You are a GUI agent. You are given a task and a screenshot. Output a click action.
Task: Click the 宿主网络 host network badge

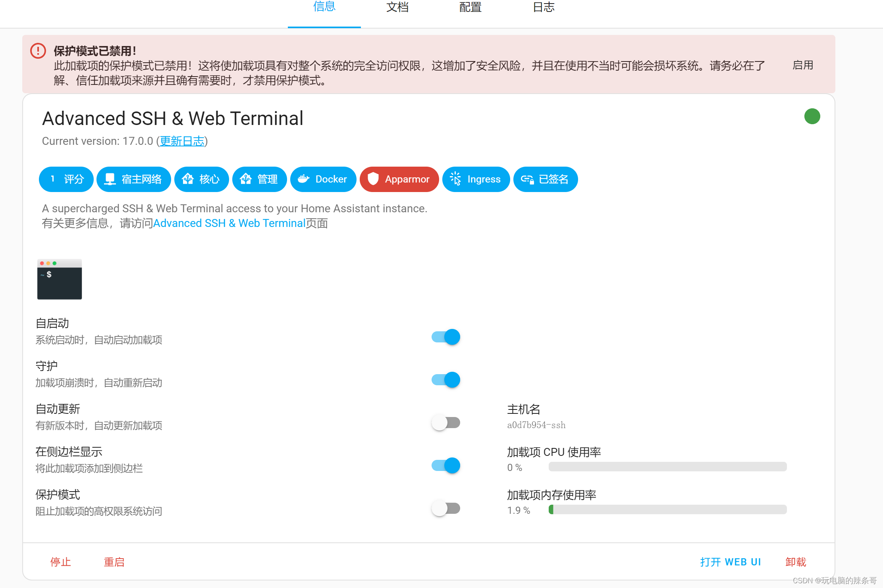[x=133, y=179]
